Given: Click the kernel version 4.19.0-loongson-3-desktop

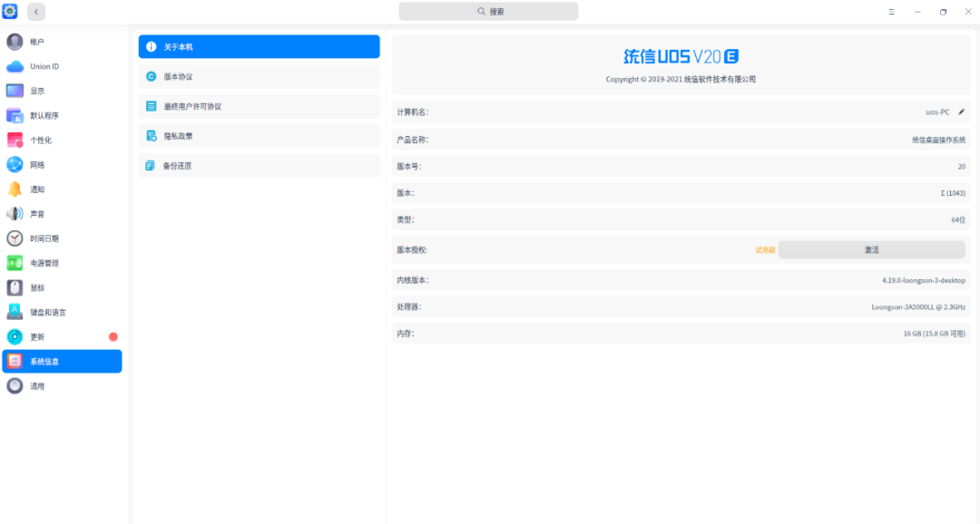Looking at the screenshot, I should tap(923, 280).
